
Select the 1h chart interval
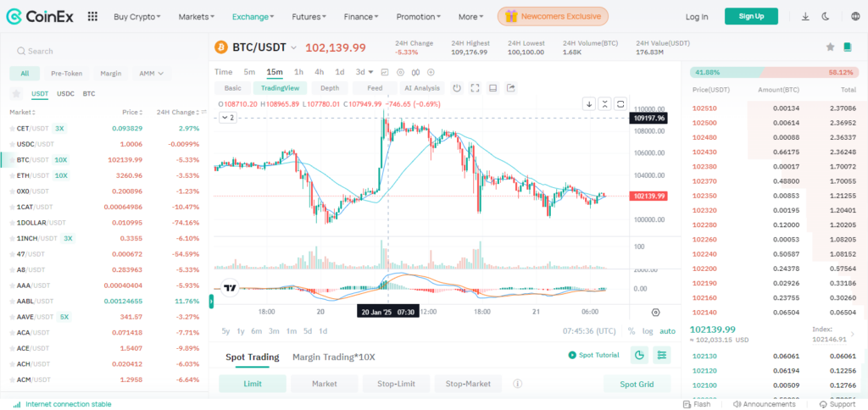pyautogui.click(x=299, y=72)
